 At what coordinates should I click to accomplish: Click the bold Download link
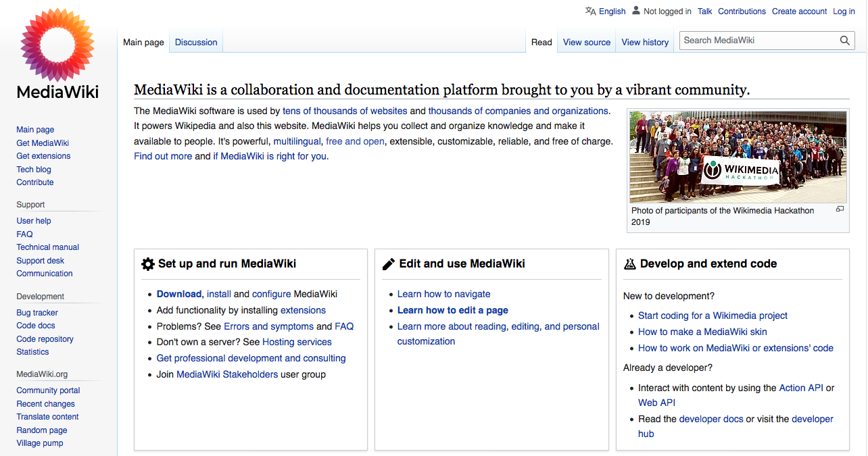tap(179, 294)
